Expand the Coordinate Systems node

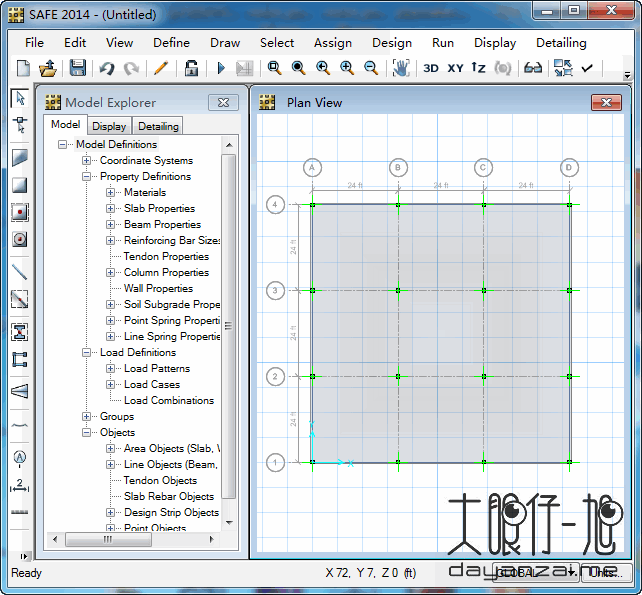click(86, 160)
